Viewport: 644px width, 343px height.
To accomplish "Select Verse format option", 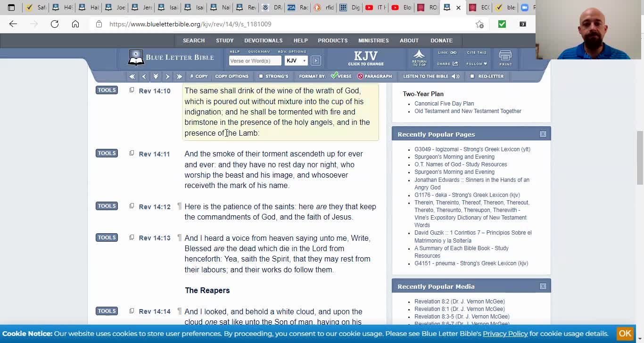I will point(341,76).
